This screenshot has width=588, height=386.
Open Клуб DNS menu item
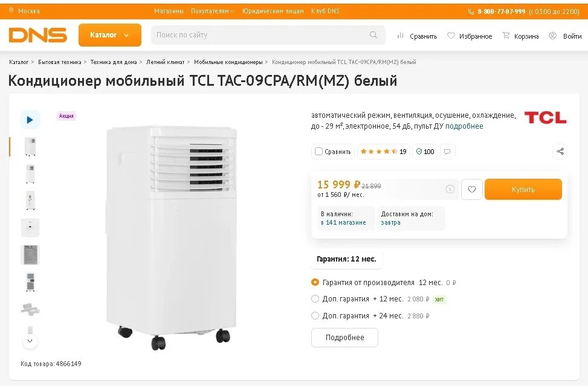(325, 11)
